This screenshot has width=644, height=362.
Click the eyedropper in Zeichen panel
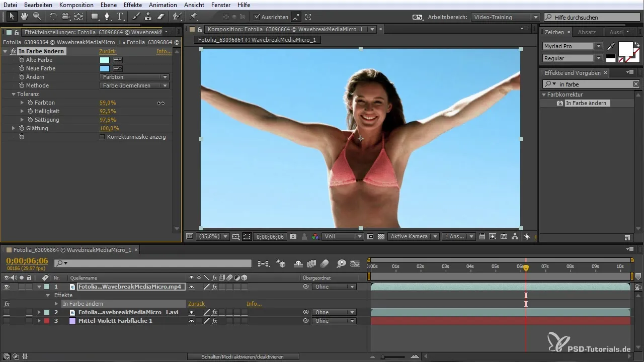coord(611,46)
